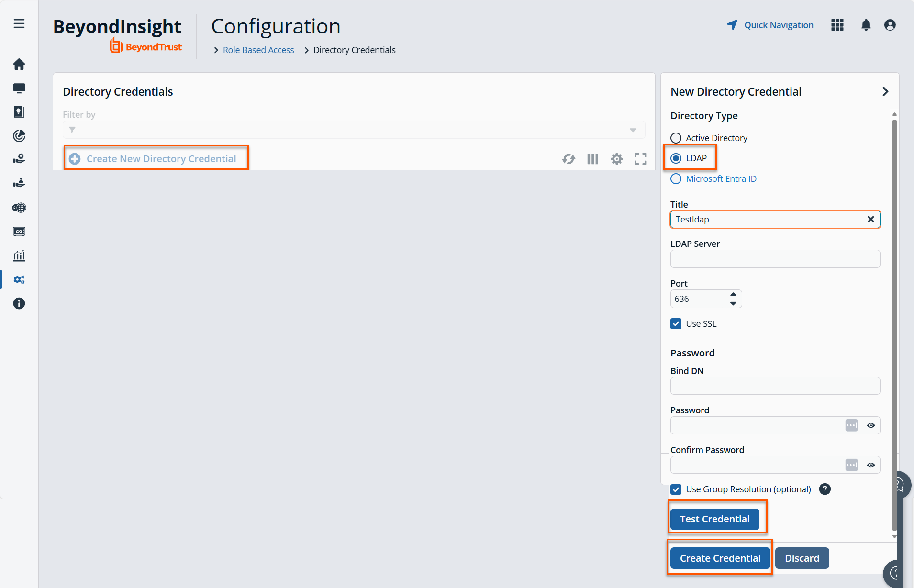Open the circular gauge sidebar icon
The image size is (914, 588).
(19, 136)
